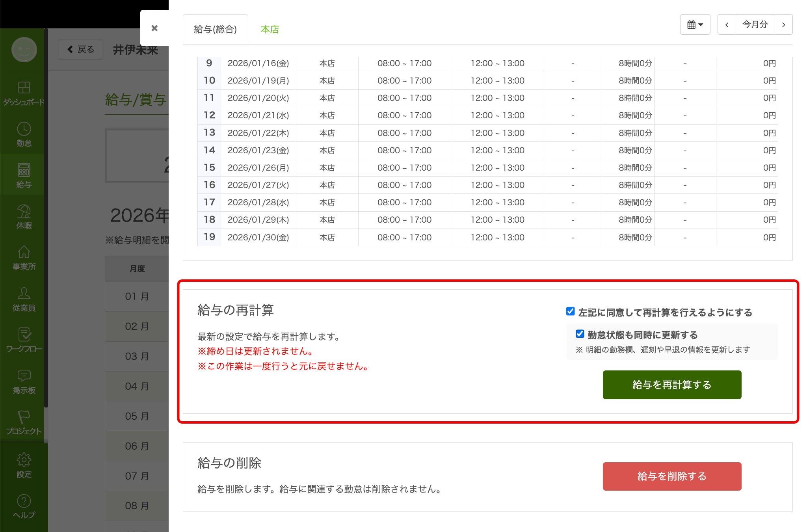Open the 勤怠 clock icon in sidebar

24,129
